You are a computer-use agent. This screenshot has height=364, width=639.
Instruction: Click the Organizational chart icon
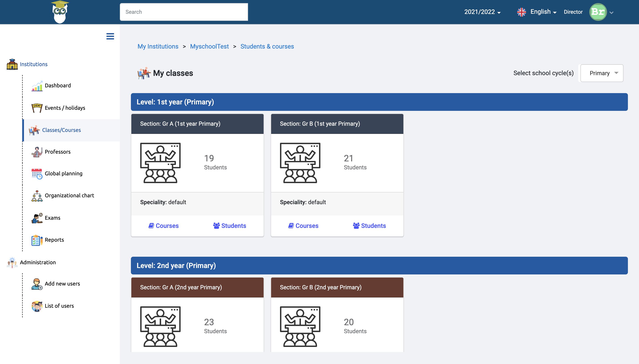[x=37, y=196]
